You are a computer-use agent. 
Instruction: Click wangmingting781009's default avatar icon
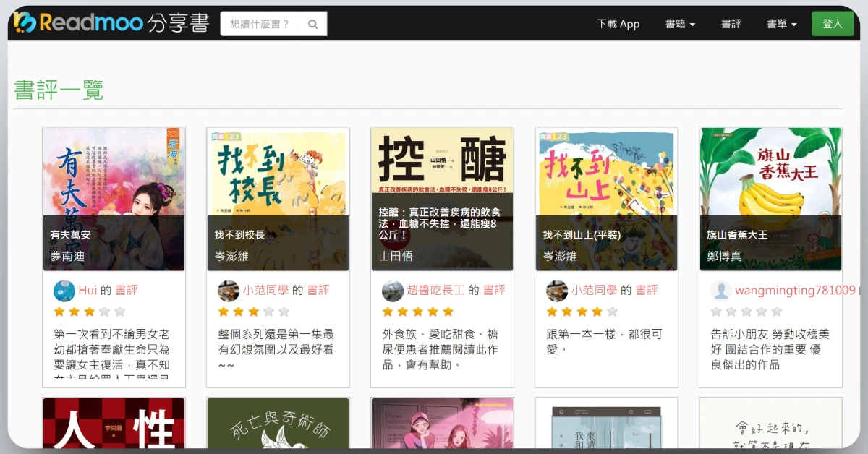[x=721, y=291]
